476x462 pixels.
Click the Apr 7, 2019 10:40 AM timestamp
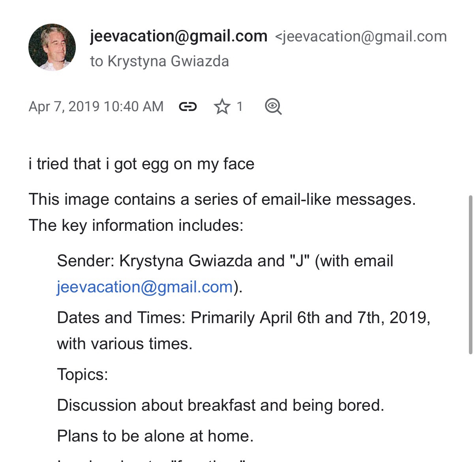tap(96, 107)
